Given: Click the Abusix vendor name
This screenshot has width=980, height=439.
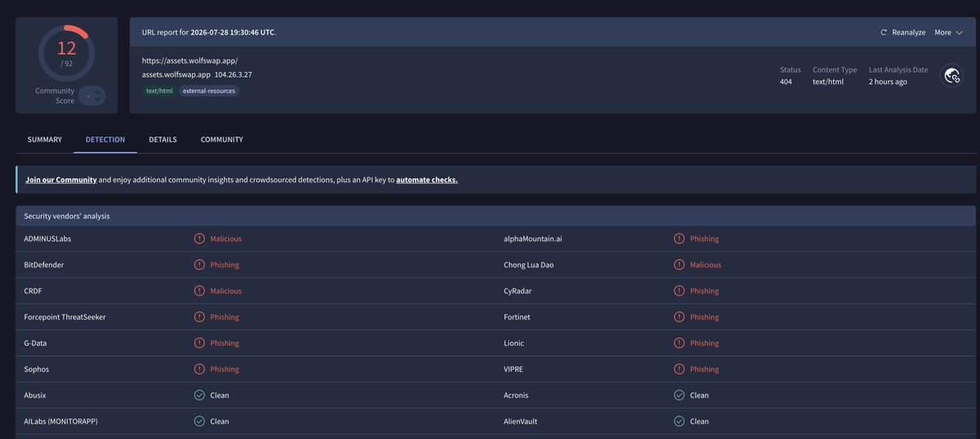Looking at the screenshot, I should click(x=37, y=396).
